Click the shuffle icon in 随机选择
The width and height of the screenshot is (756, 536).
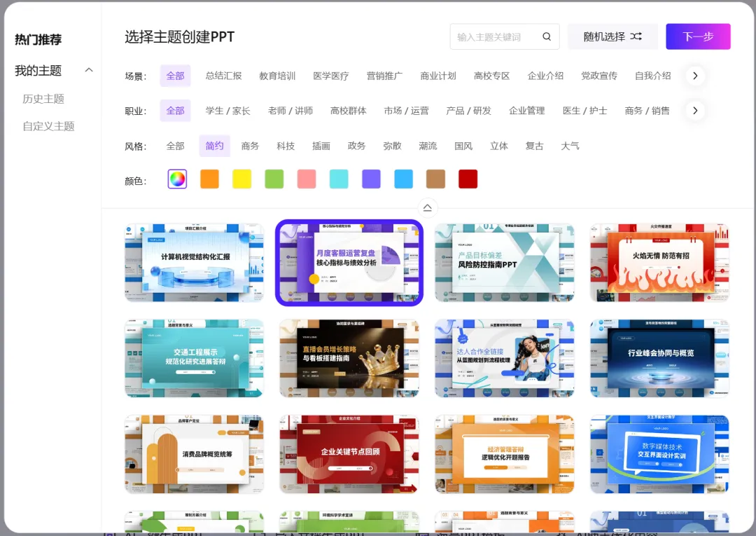tap(636, 36)
